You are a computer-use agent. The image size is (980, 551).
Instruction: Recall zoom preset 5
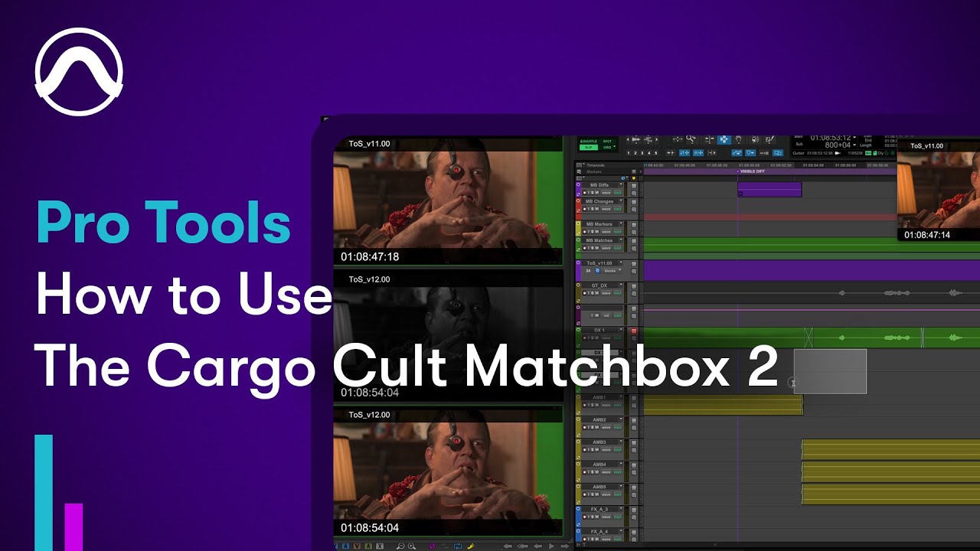point(656,153)
